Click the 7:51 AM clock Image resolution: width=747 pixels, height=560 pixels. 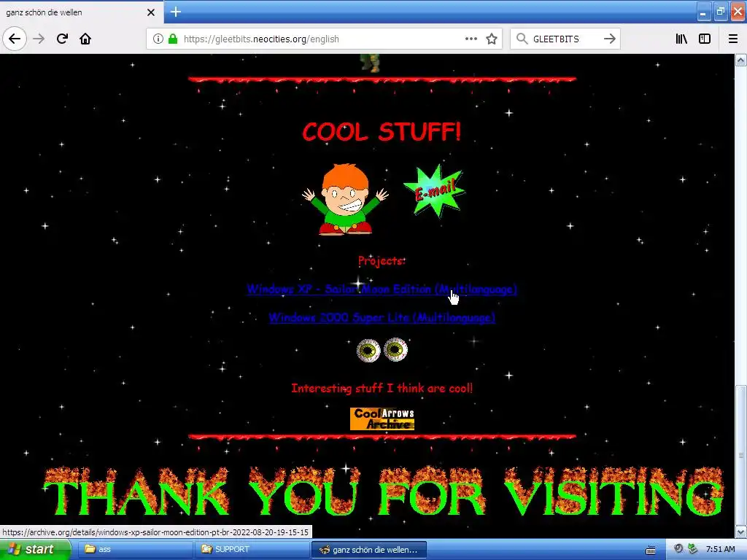pyautogui.click(x=720, y=549)
